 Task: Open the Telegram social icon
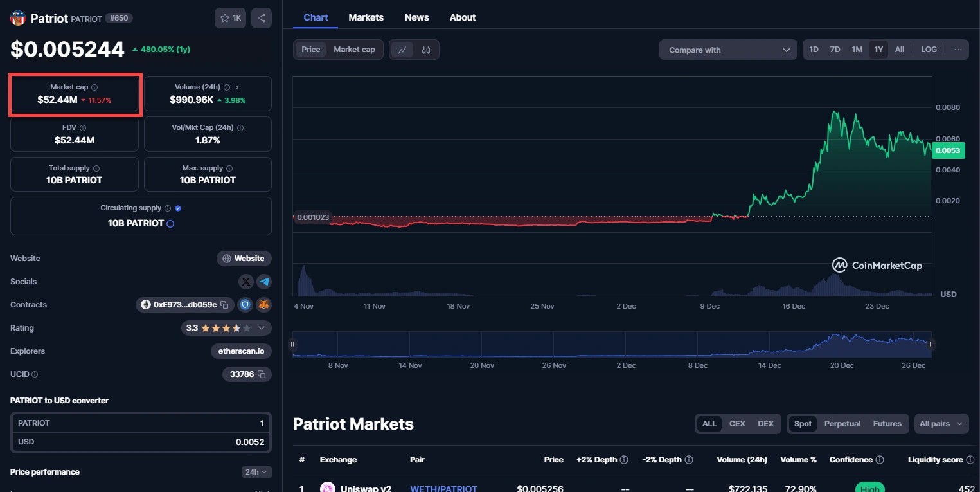coord(264,282)
